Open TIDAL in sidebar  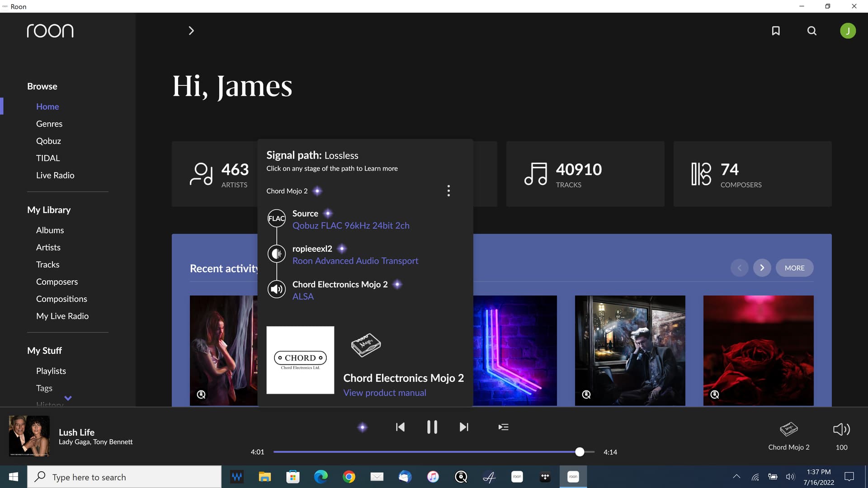click(48, 158)
